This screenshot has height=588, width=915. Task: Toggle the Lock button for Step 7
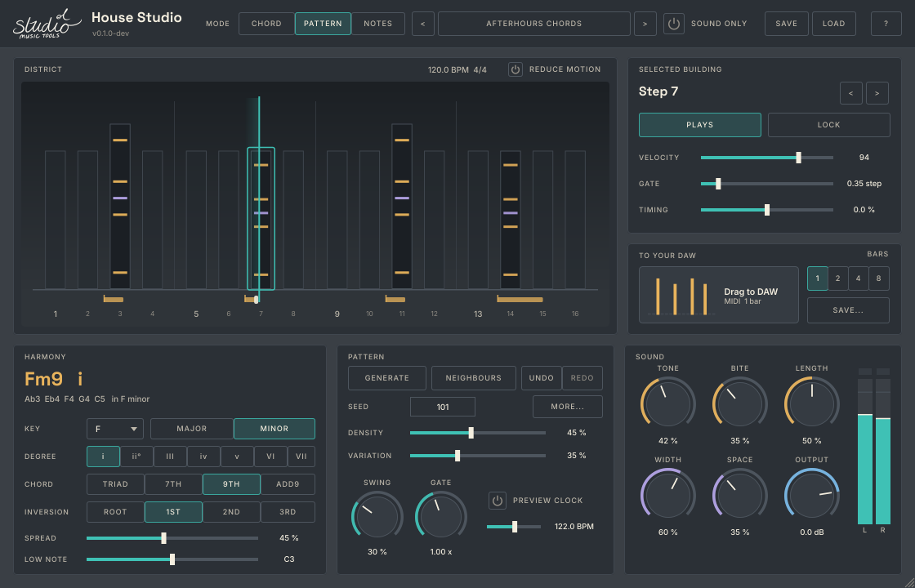[828, 125]
